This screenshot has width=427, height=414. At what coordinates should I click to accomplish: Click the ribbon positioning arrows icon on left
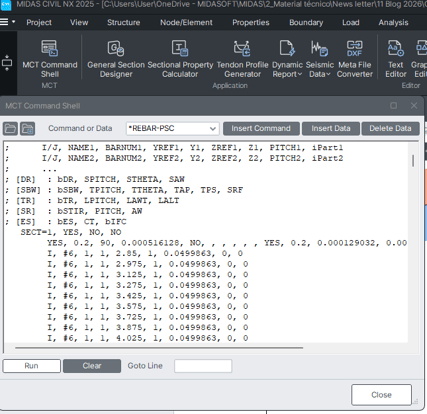7,62
